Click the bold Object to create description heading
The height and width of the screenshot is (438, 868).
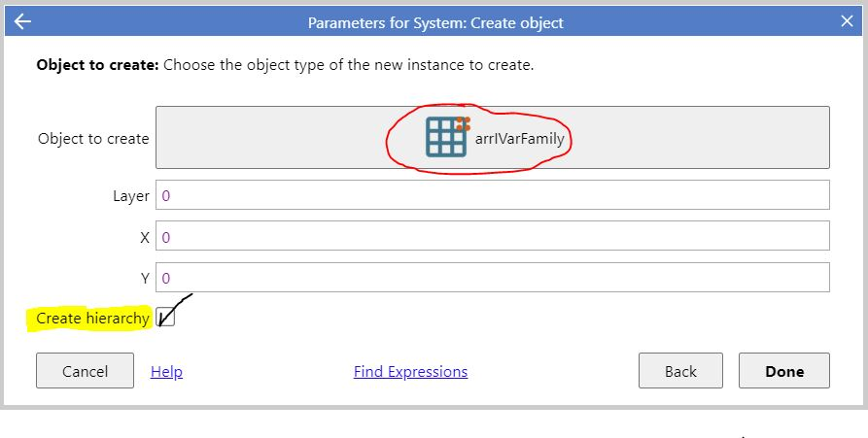point(97,65)
